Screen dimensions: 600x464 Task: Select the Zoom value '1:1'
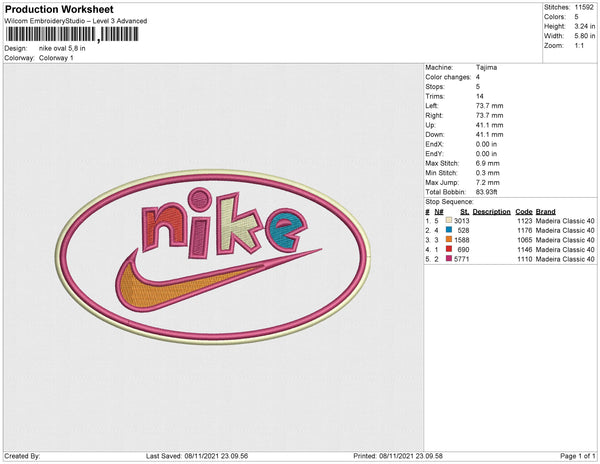pos(579,46)
